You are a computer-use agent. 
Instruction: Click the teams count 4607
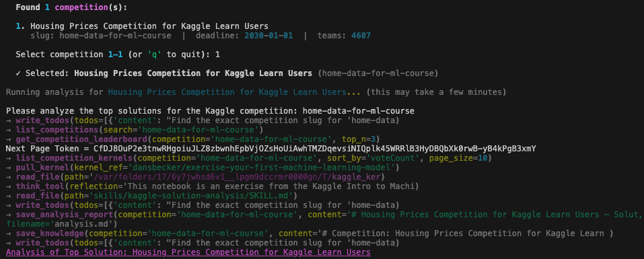pos(361,36)
